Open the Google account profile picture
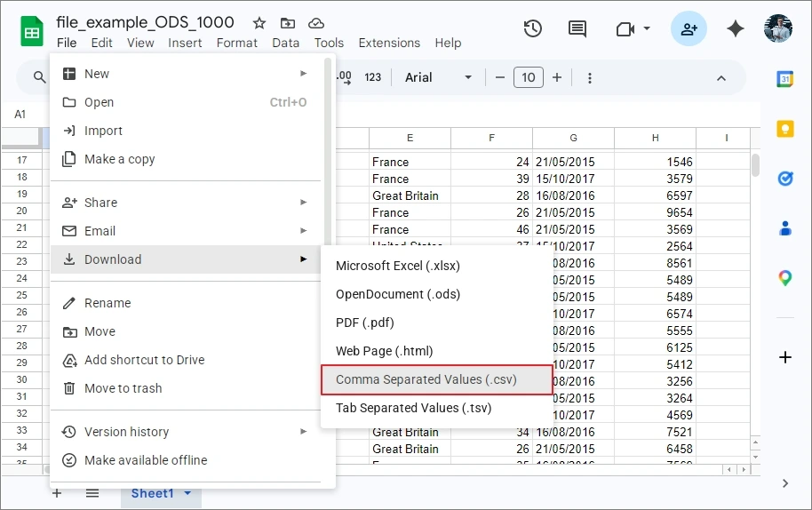The width and height of the screenshot is (812, 510). pyautogui.click(x=778, y=28)
